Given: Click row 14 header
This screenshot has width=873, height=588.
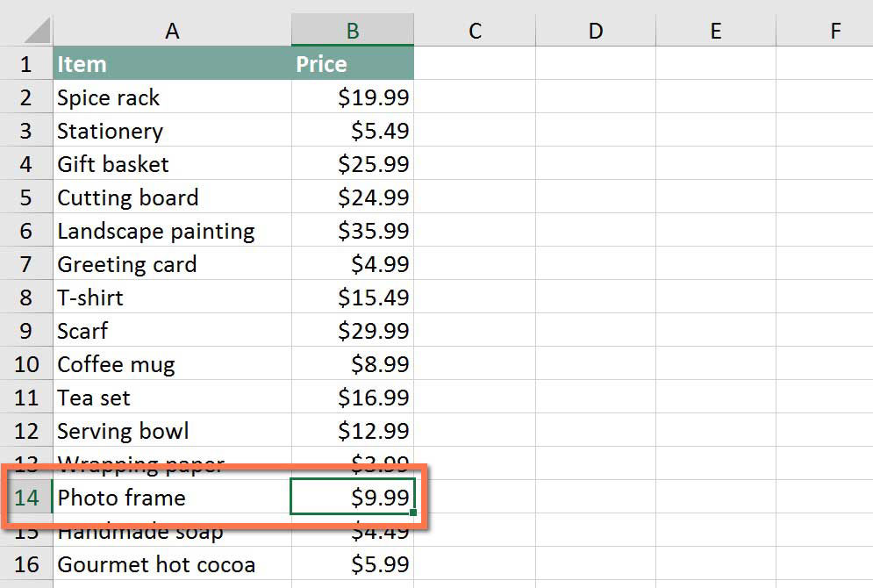Looking at the screenshot, I should [x=26, y=498].
